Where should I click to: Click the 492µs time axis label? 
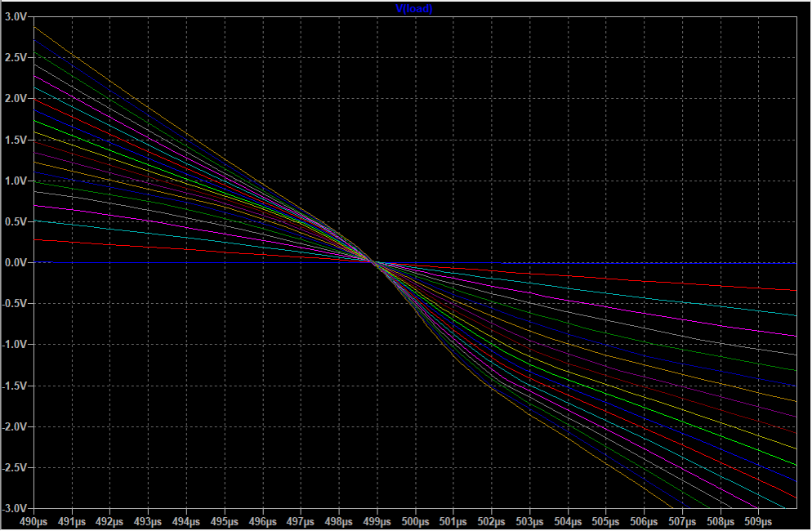109,522
